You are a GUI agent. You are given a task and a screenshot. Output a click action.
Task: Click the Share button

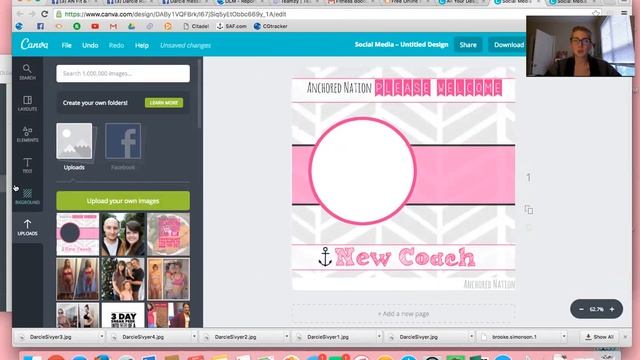pyautogui.click(x=468, y=45)
